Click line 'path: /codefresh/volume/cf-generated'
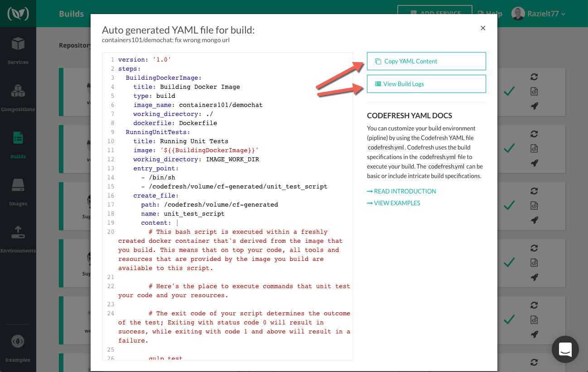This screenshot has height=372, width=588. pyautogui.click(x=209, y=204)
